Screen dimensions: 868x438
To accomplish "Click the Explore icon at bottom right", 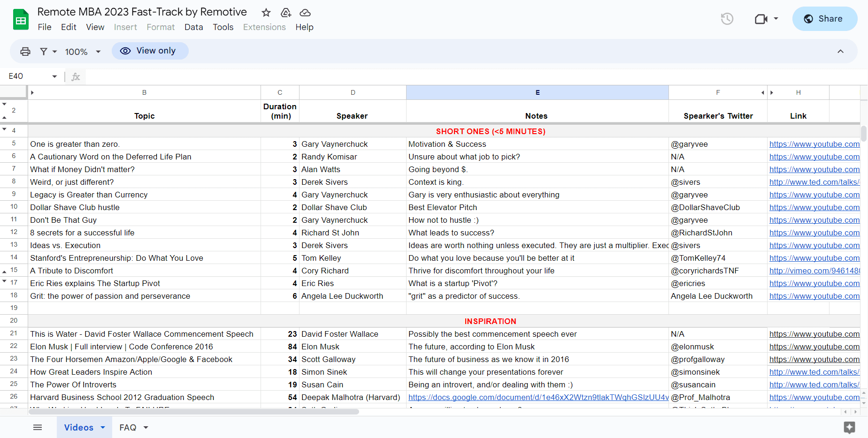I will tap(849, 427).
